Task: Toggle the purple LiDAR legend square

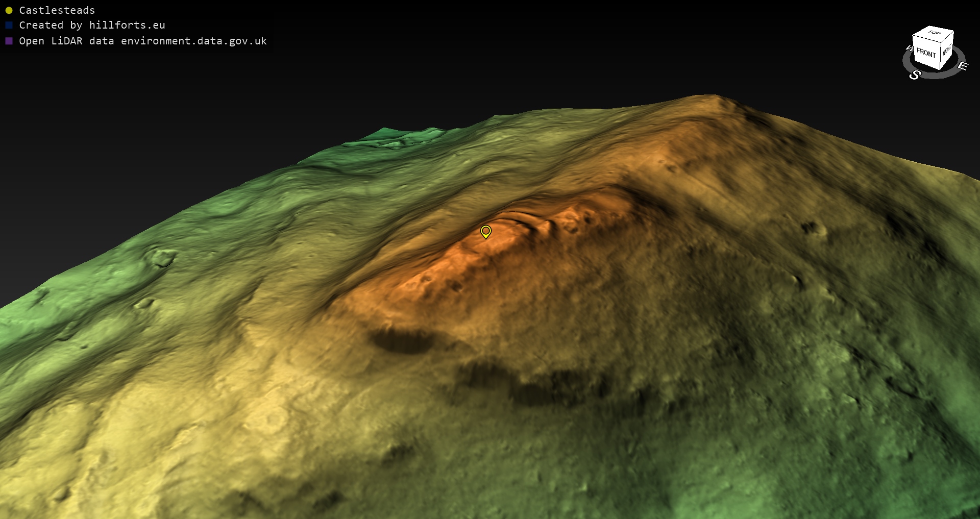Action: pos(9,41)
